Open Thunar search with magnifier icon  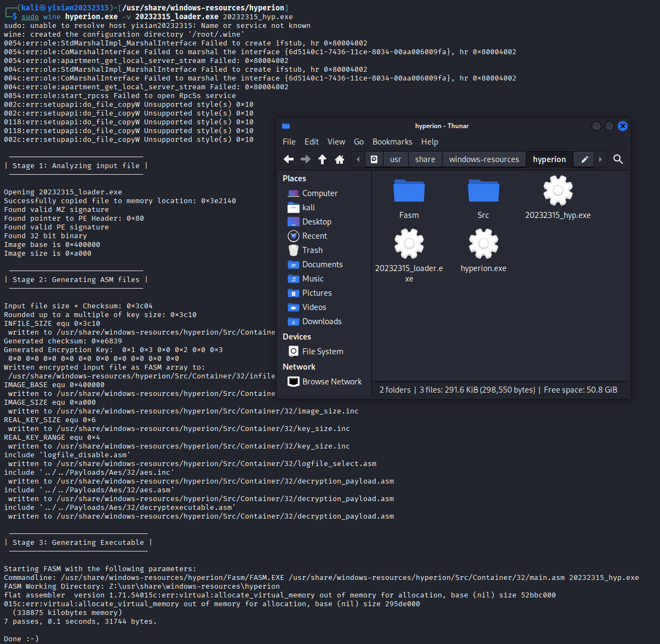coord(618,159)
